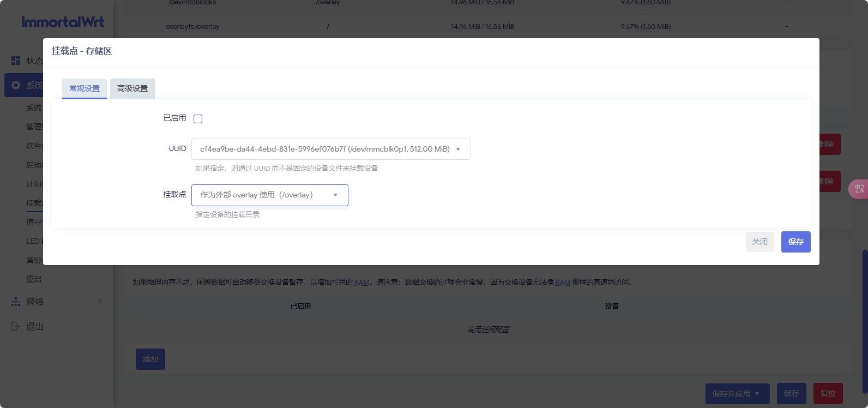Image resolution: width=868 pixels, height=408 pixels.
Task: Click the 状态 dashboard grid icon
Action: click(x=16, y=61)
